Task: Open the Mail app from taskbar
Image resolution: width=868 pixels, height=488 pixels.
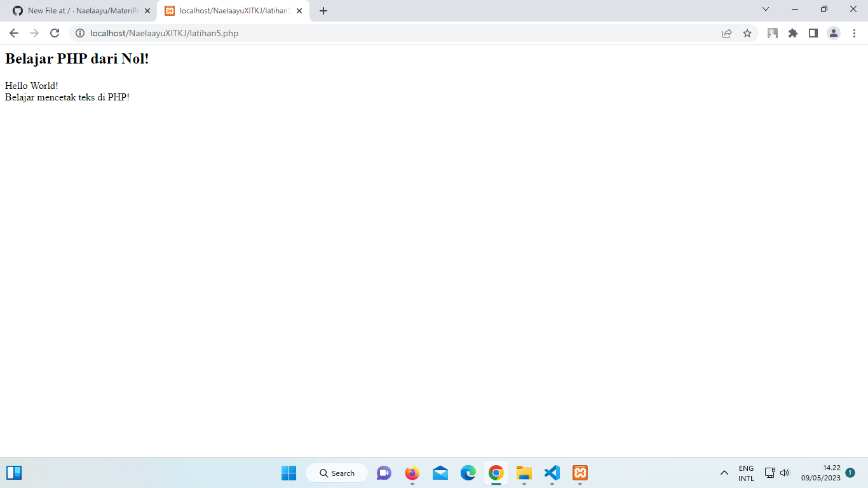Action: pos(440,473)
